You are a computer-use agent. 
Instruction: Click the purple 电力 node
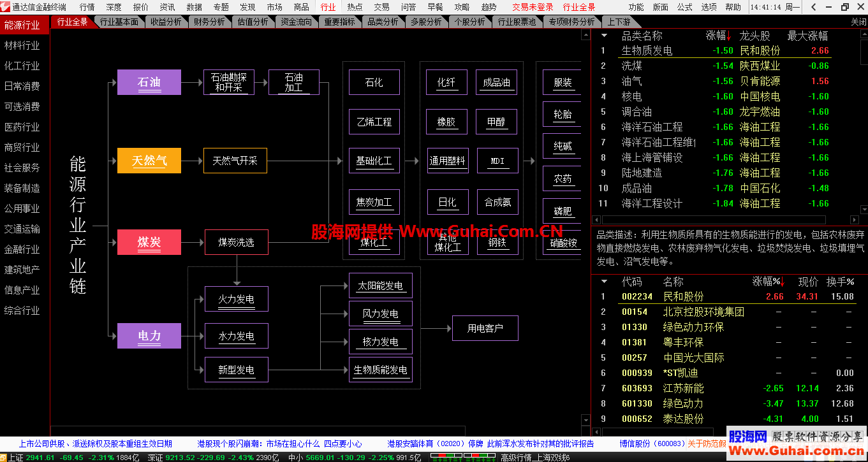[149, 336]
